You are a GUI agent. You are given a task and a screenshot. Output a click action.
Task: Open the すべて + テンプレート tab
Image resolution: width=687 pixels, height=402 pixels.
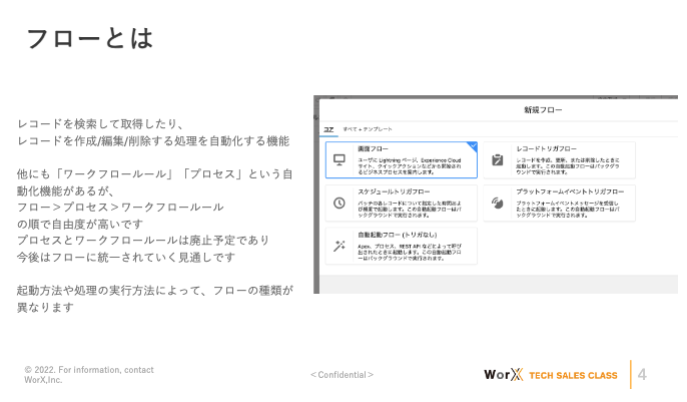[x=368, y=129]
